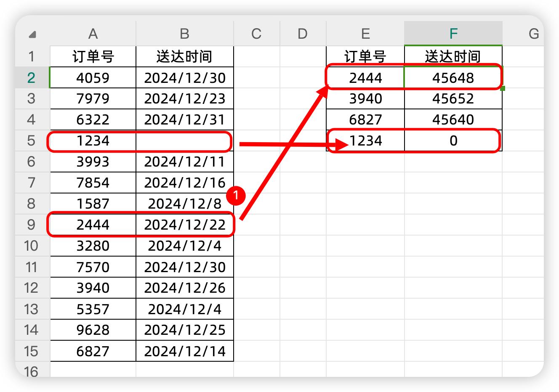Select cell with order number 3993
Viewport: 559px width, 392px height.
[x=93, y=162]
